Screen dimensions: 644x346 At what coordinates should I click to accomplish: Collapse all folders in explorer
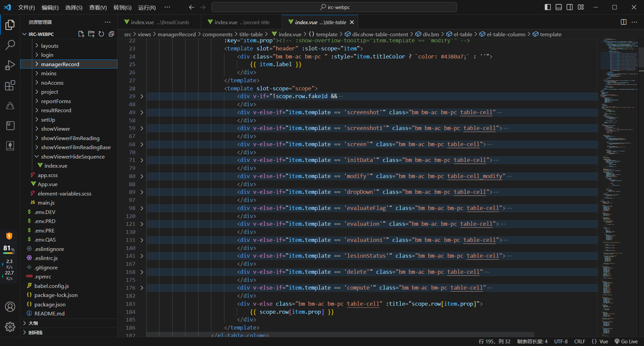point(111,34)
